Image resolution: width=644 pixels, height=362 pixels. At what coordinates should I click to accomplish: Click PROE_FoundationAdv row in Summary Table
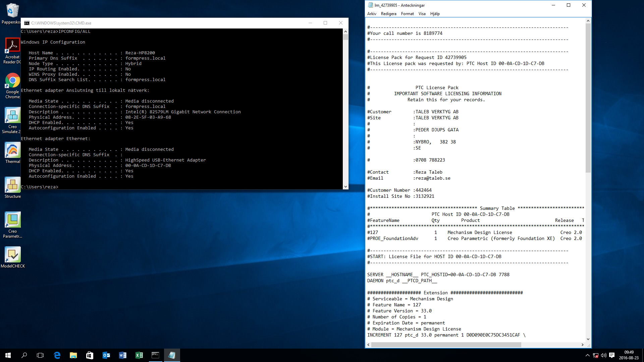click(475, 238)
